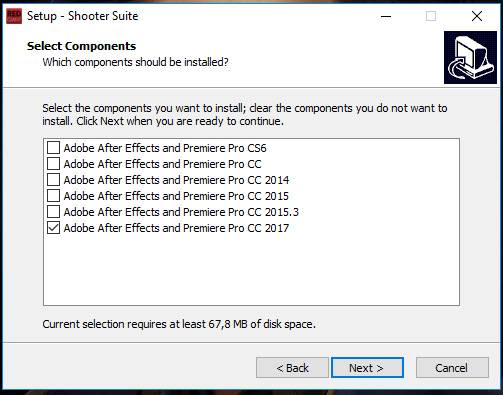The width and height of the screenshot is (503, 395).
Task: Click the installer computer icon in header
Action: pos(470,57)
